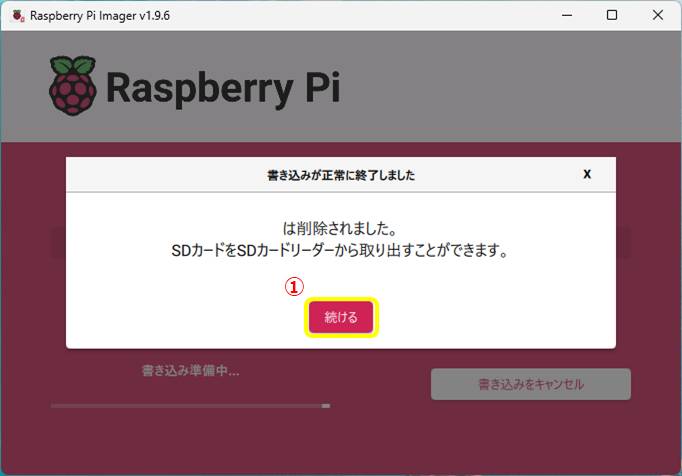Click the raspberry logo in the header
This screenshot has width=682, height=476.
tap(73, 86)
